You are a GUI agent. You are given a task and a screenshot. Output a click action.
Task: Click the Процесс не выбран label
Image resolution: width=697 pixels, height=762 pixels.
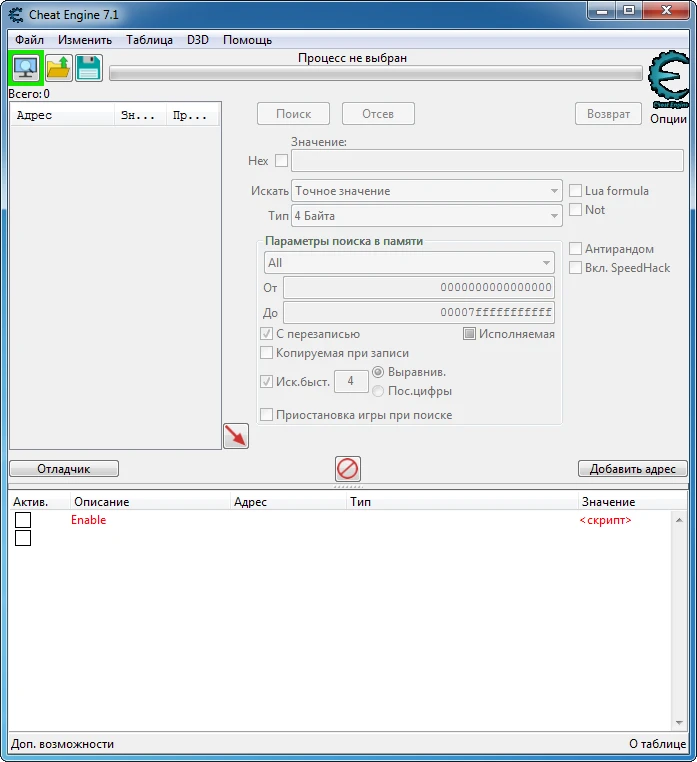tap(352, 58)
